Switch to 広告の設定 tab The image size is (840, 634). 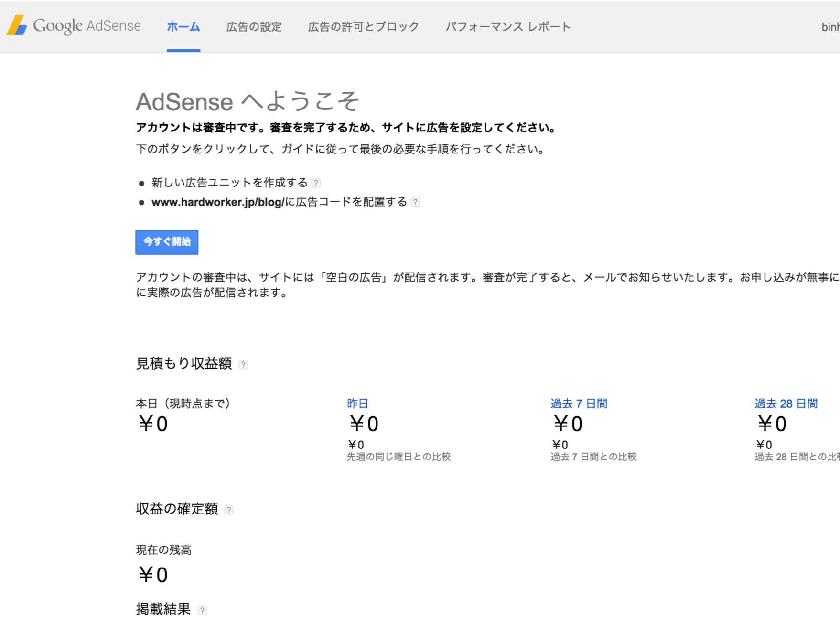click(254, 27)
